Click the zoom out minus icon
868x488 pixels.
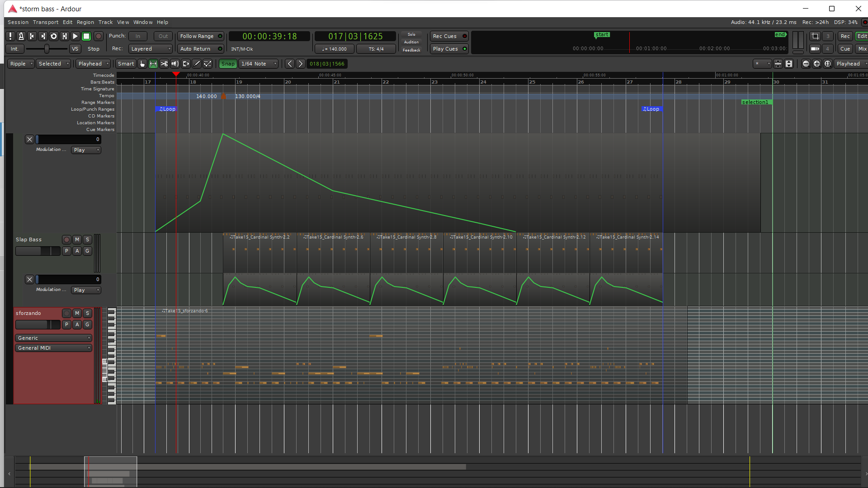(806, 64)
